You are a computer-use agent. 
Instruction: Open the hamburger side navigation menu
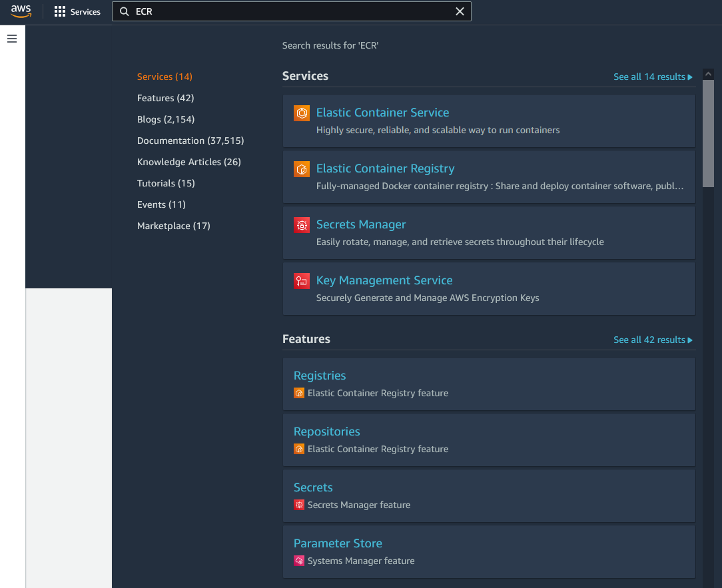pos(12,39)
